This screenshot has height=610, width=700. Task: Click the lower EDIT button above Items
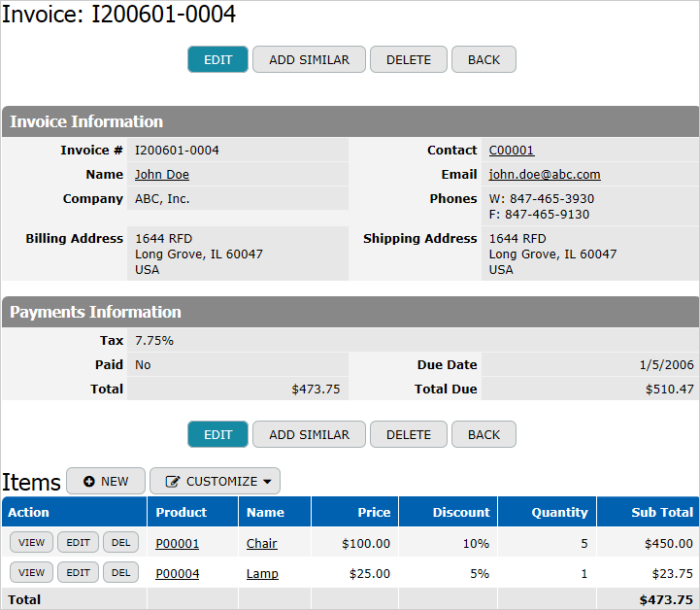[217, 434]
